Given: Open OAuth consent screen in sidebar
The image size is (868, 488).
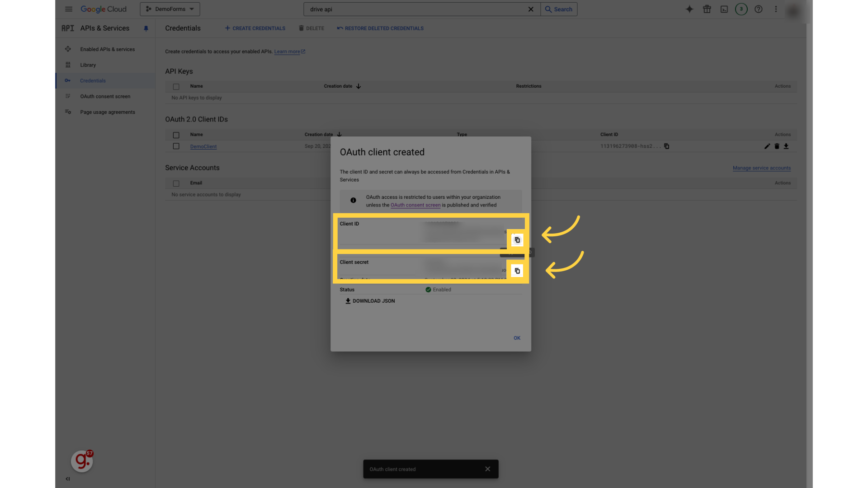Looking at the screenshot, I should click(105, 96).
